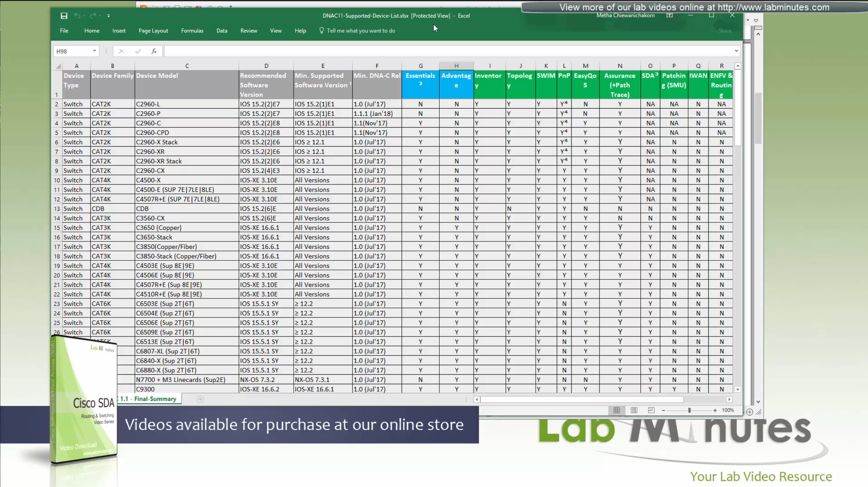
Task: Click the Share button
Action: 725,31
